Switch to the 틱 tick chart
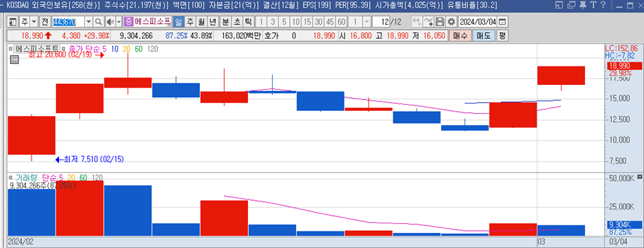The image size is (644, 248). [248, 22]
